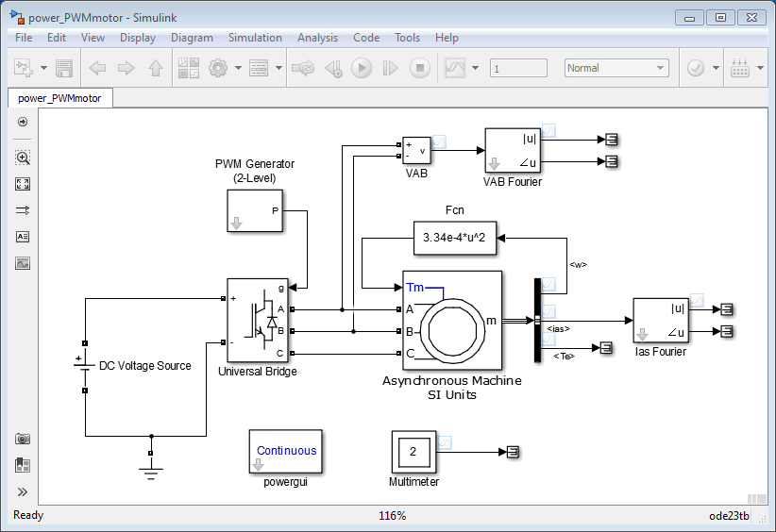
Task: Stop the simulation with Stop button
Action: [420, 68]
